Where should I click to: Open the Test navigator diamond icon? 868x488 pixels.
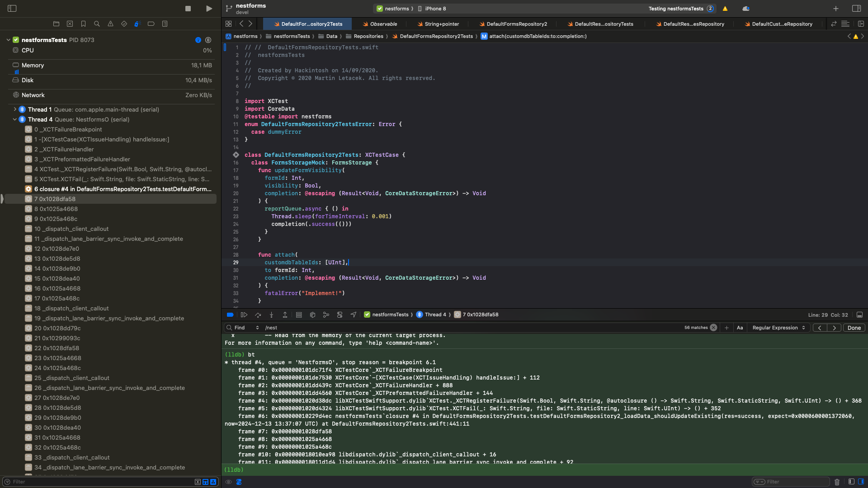coord(124,24)
